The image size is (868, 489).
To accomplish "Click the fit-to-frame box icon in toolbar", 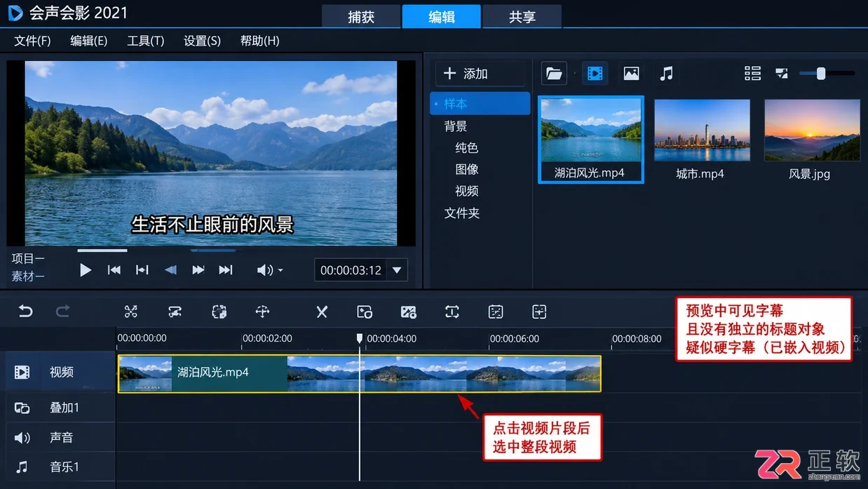I will click(496, 312).
